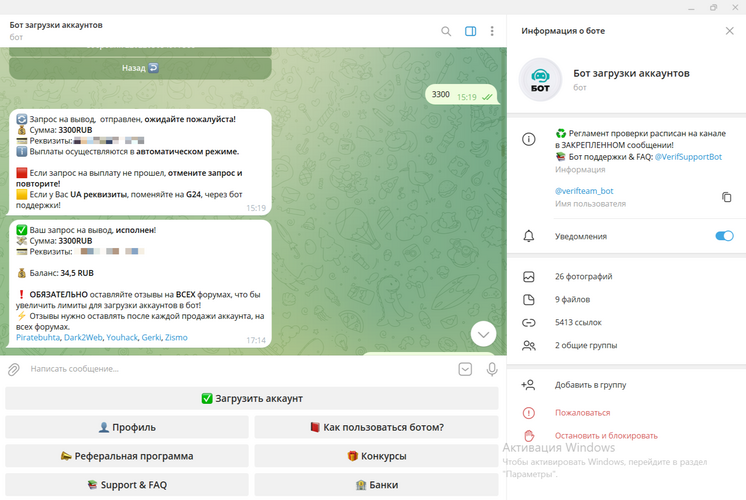Open the 9 файлов shared files
The image size is (746, 500).
(x=572, y=299)
